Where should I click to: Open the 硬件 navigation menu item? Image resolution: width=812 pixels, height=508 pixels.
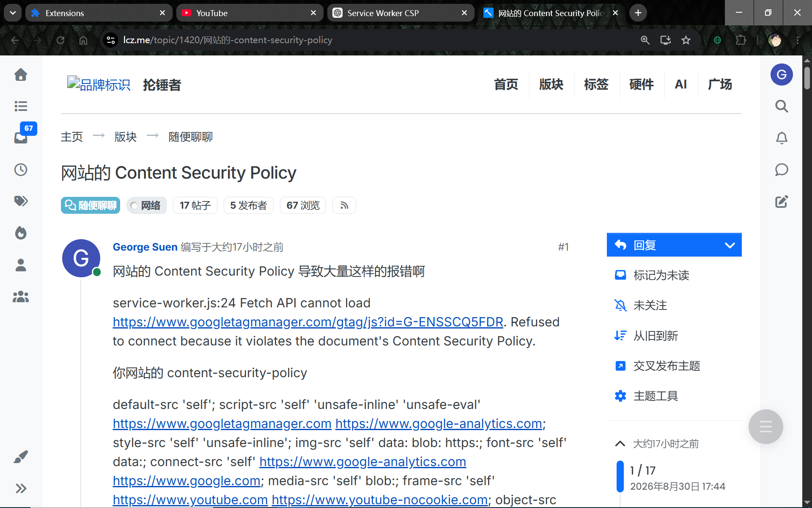coord(642,85)
